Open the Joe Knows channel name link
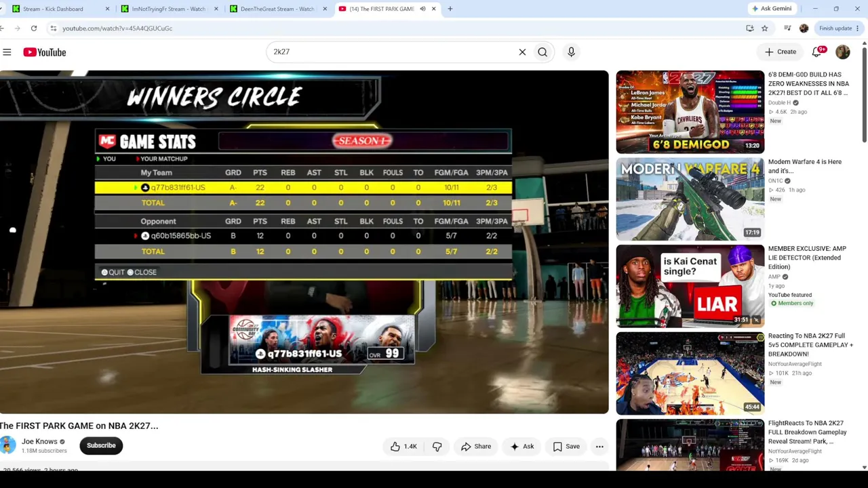Image resolution: width=868 pixels, height=488 pixels. [39, 441]
